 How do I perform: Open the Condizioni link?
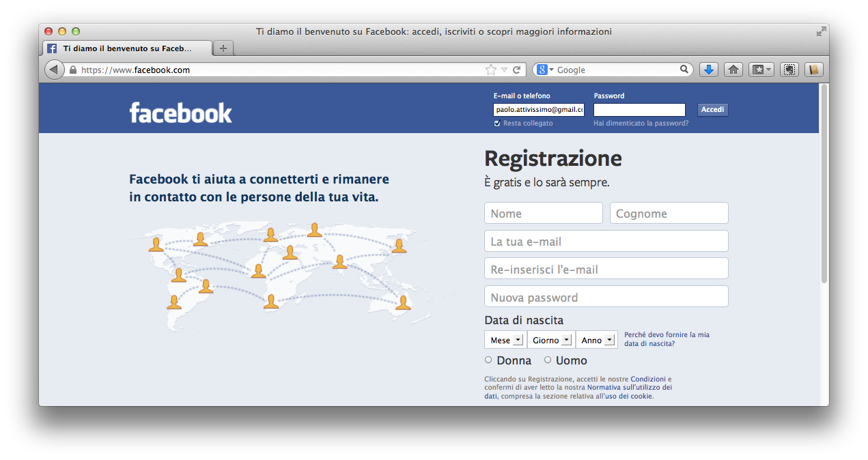point(648,379)
